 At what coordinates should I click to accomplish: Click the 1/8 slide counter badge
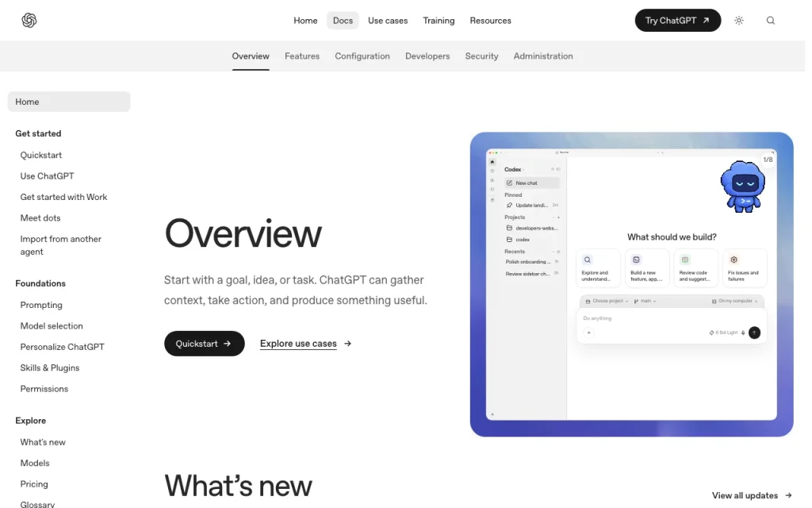tap(768, 160)
